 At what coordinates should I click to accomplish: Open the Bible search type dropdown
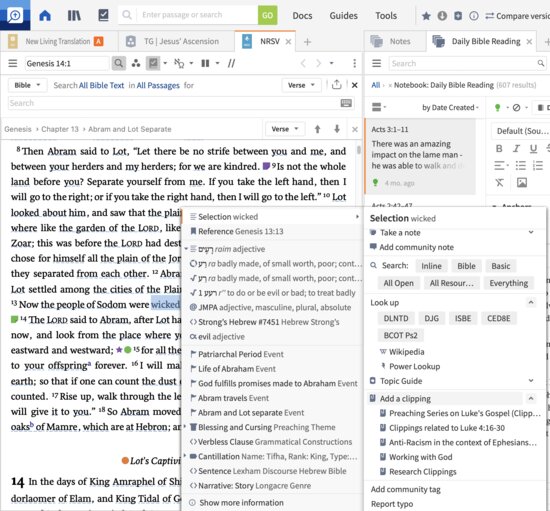(27, 85)
